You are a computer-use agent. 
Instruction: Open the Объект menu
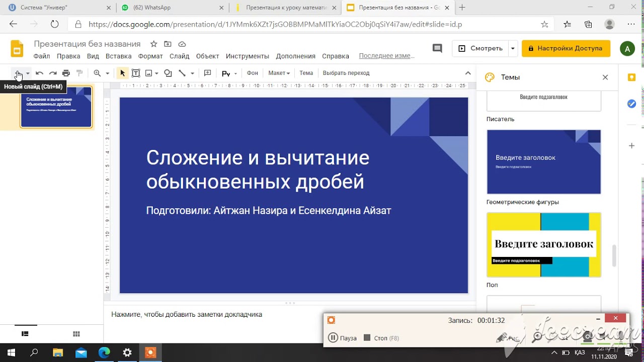point(207,56)
